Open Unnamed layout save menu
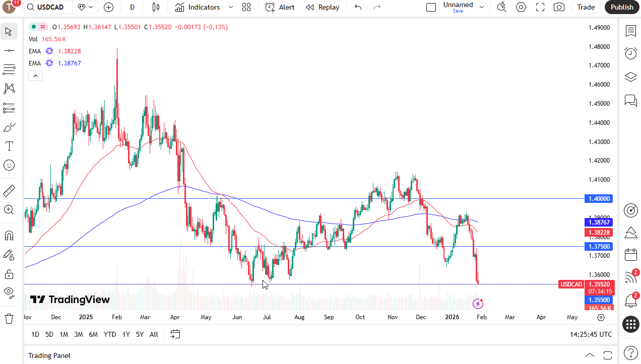Image resolution: width=641 pixels, height=364 pixels. point(464,7)
